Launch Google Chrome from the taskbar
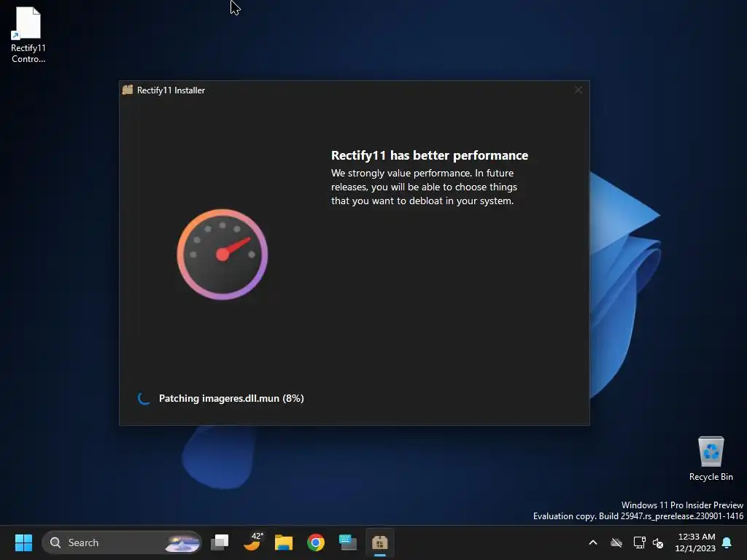The height and width of the screenshot is (560, 747). tap(315, 542)
